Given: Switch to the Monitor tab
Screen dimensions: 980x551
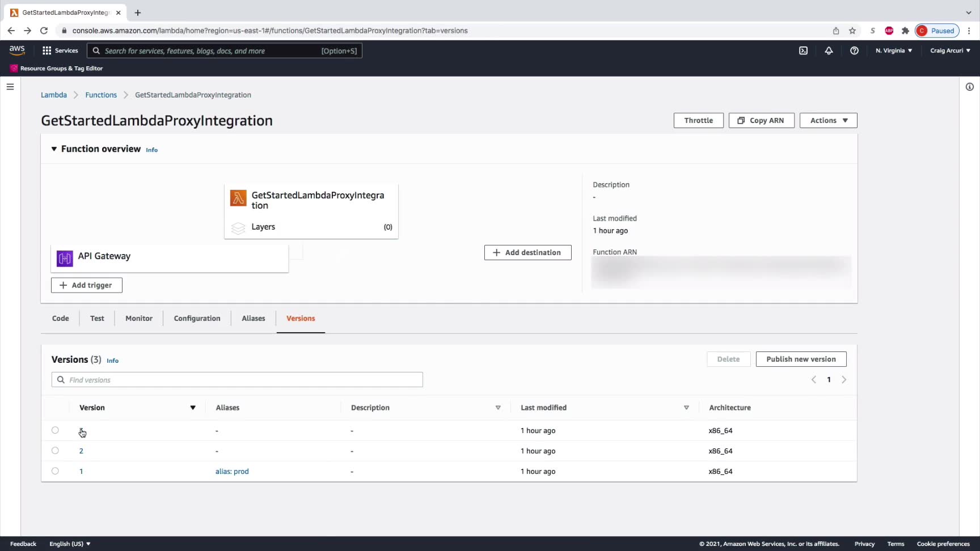Looking at the screenshot, I should pos(139,319).
